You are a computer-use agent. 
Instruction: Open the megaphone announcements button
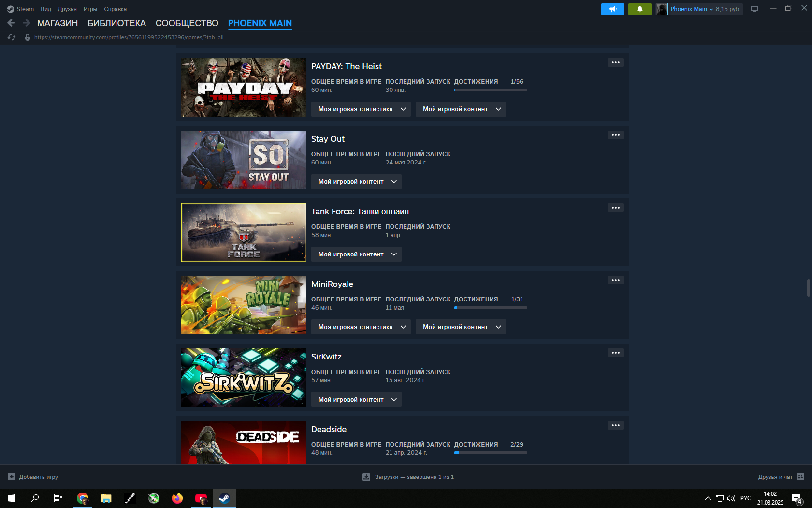tap(613, 9)
